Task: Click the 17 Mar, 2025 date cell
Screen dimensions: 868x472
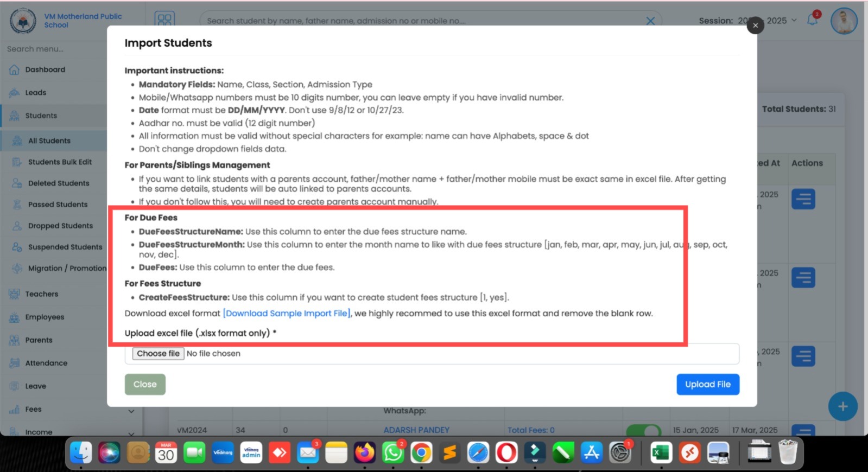Action: point(755,430)
